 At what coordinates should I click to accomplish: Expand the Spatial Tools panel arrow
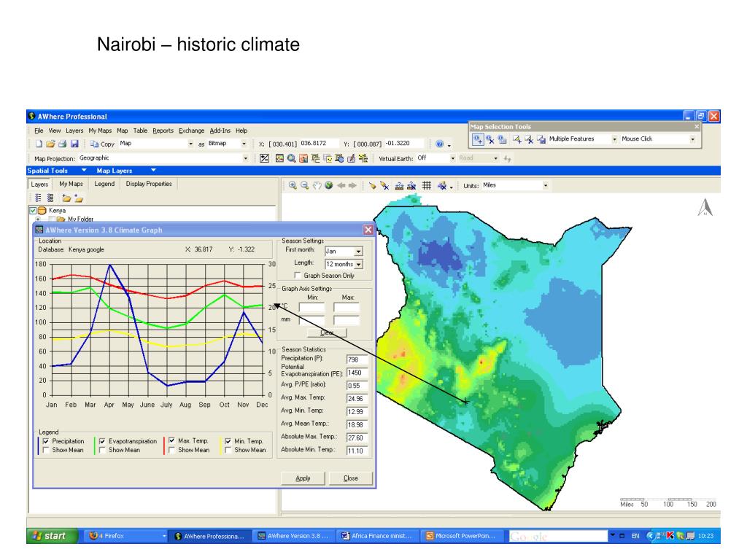(84, 170)
